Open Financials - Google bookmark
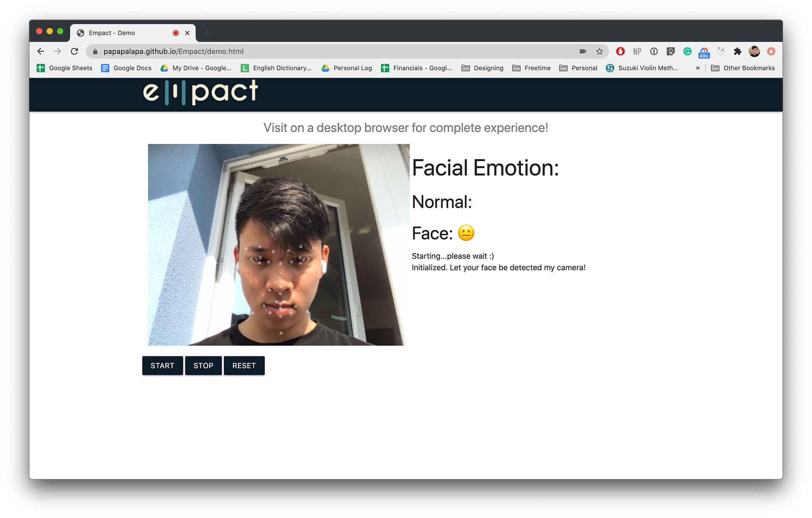 point(417,68)
